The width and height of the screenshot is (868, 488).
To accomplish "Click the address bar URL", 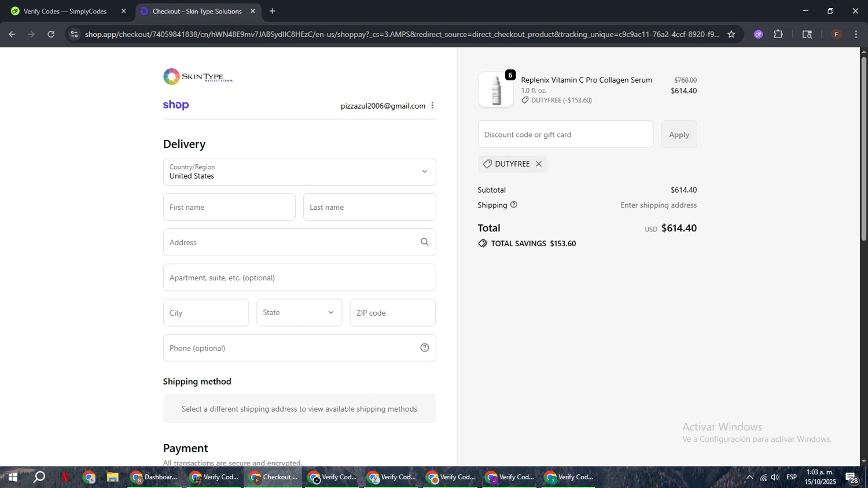I will (x=402, y=35).
